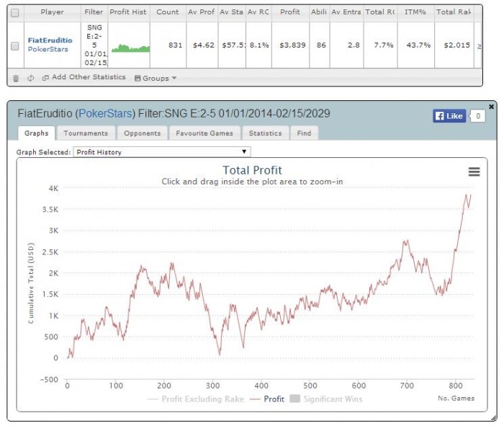
Task: Click the Total Profit chart title
Action: pos(252,170)
